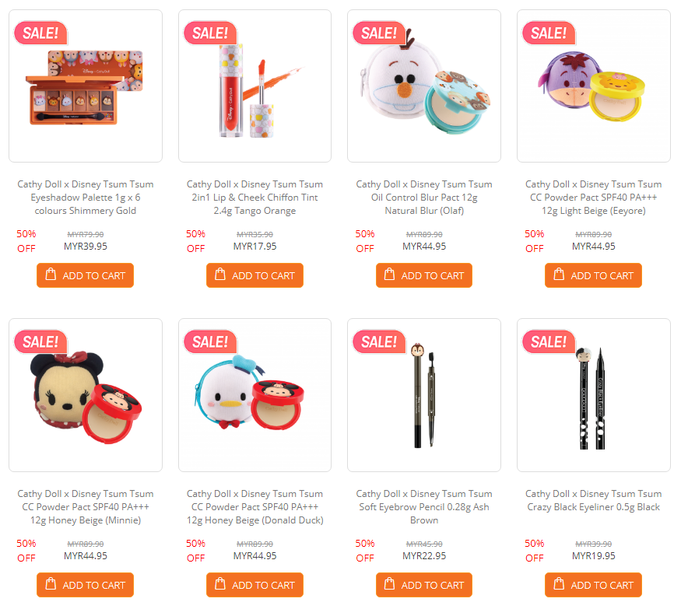Viewport: 681px width, 616px height.
Task: Add Tango Orange Chiffon Tint to cart
Action: pyautogui.click(x=254, y=275)
